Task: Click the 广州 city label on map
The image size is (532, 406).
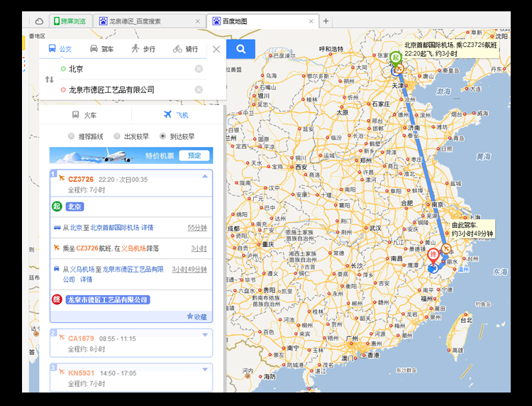Action: click(x=352, y=339)
